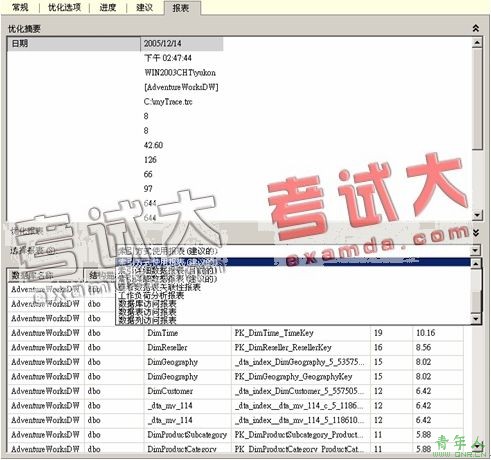Click the [AdventureWorksDW] summary value
Image resolution: width=491 pixels, height=460 pixels.
(181, 87)
